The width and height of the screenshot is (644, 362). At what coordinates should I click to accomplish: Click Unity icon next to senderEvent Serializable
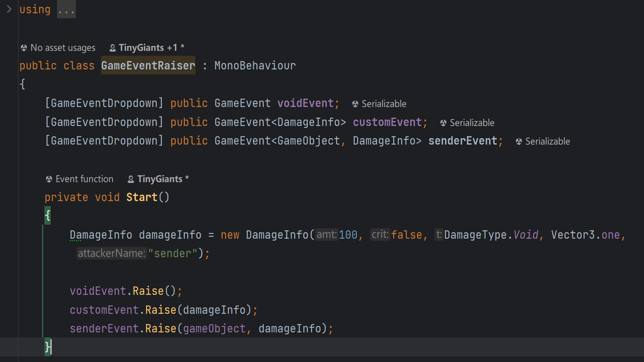[519, 142]
